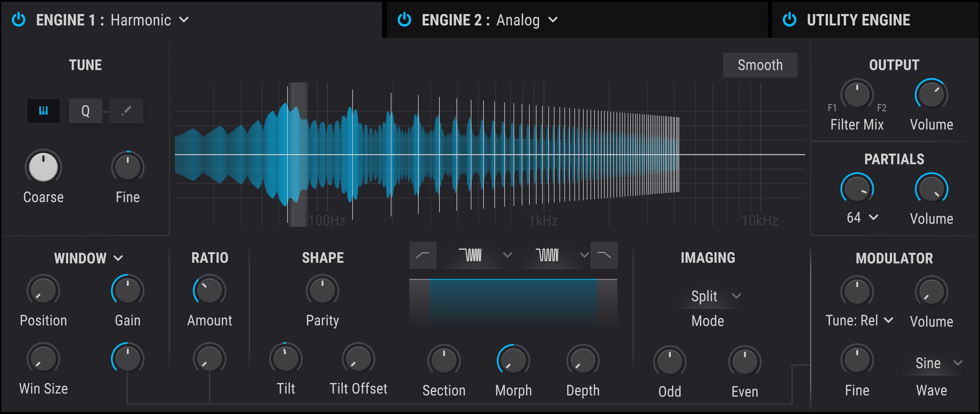Click the 100Hz frequency label
Viewport: 980px width, 414px height.
(327, 221)
